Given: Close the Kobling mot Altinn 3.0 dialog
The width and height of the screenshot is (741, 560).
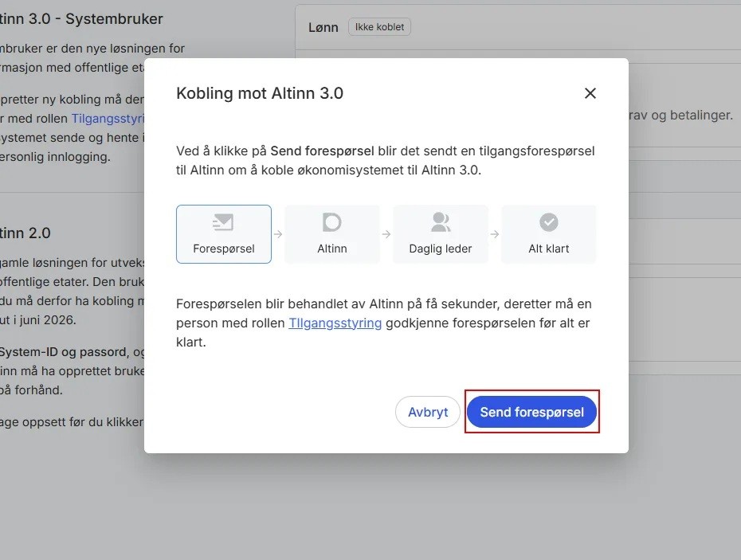Looking at the screenshot, I should click(590, 93).
